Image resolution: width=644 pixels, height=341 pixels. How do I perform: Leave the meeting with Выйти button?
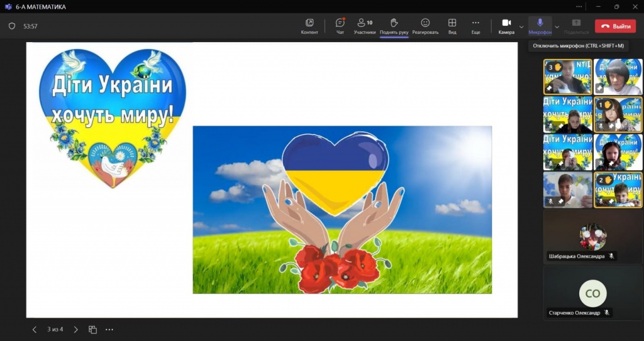coord(615,26)
